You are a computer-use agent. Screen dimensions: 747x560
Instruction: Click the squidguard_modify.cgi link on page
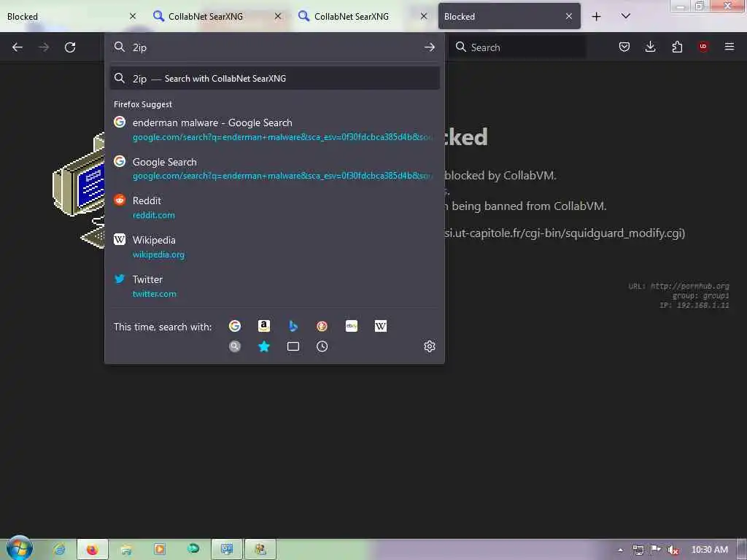tap(564, 233)
